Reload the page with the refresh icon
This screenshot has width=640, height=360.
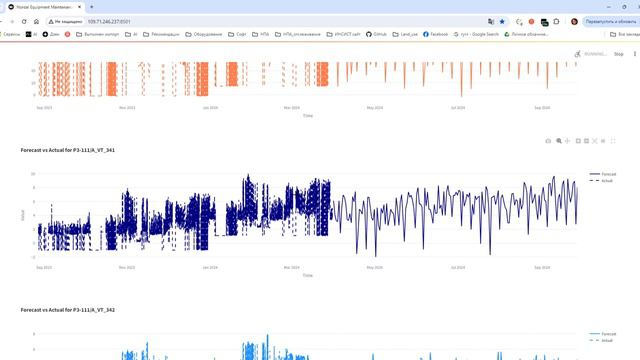click(24, 22)
